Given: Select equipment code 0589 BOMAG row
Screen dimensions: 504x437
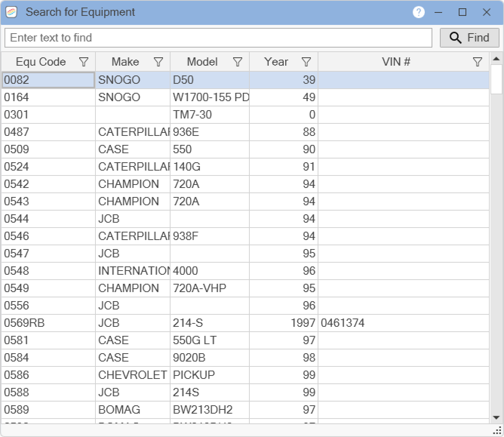Looking at the screenshot, I should coord(245,410).
